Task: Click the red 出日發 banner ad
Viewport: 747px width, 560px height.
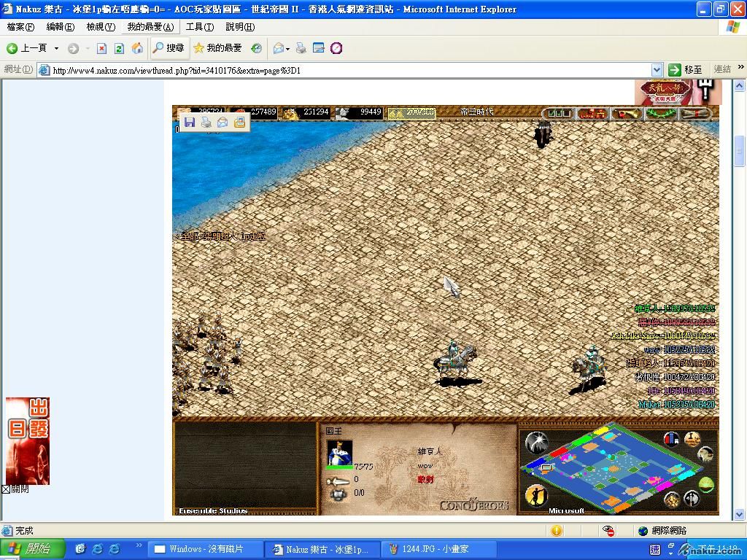Action: coord(28,441)
